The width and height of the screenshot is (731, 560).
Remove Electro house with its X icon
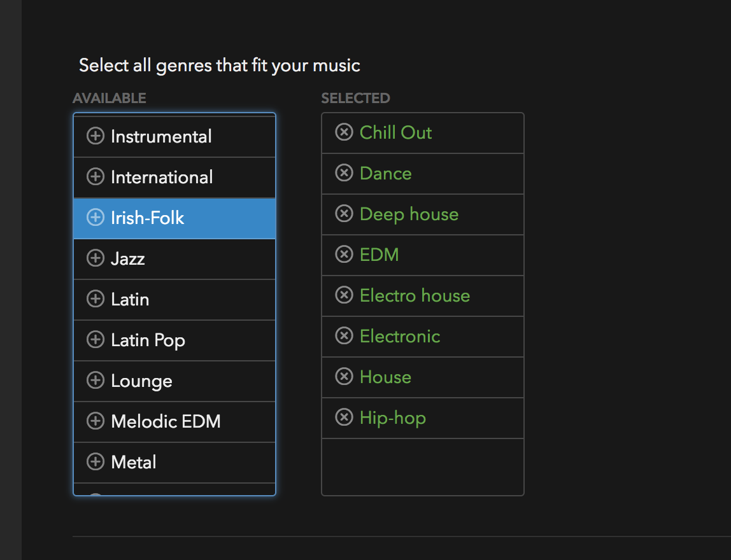(x=344, y=295)
